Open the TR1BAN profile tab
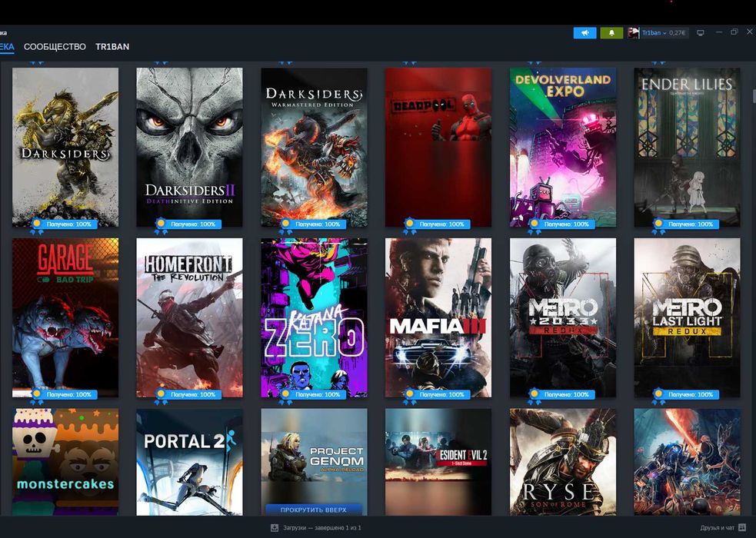Viewport: 756px width, 538px height. (112, 47)
